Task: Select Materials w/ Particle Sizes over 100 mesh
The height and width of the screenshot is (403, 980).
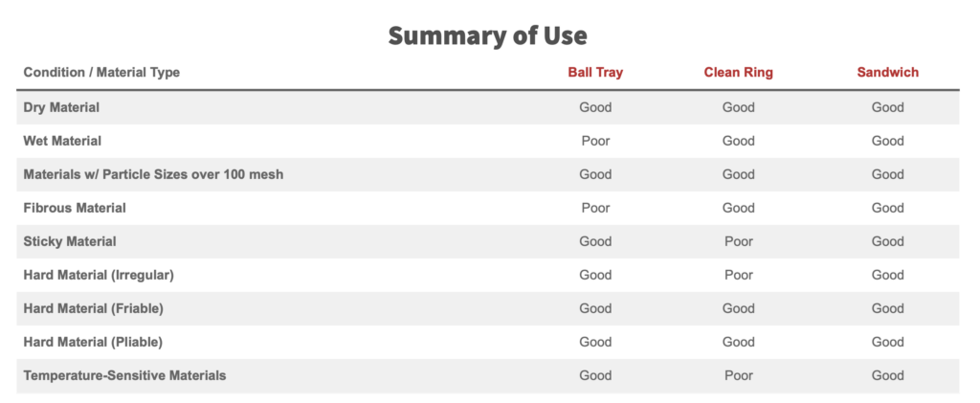Action: pos(153,174)
